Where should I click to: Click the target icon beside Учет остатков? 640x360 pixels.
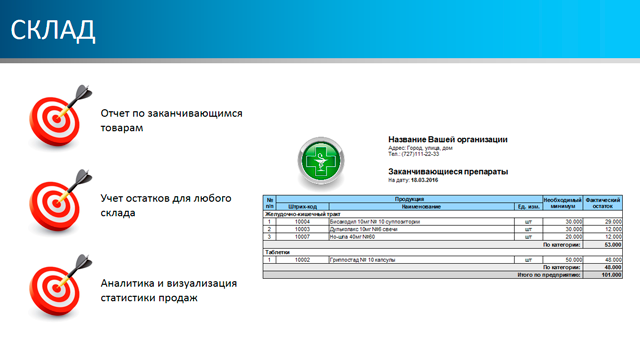click(60, 201)
